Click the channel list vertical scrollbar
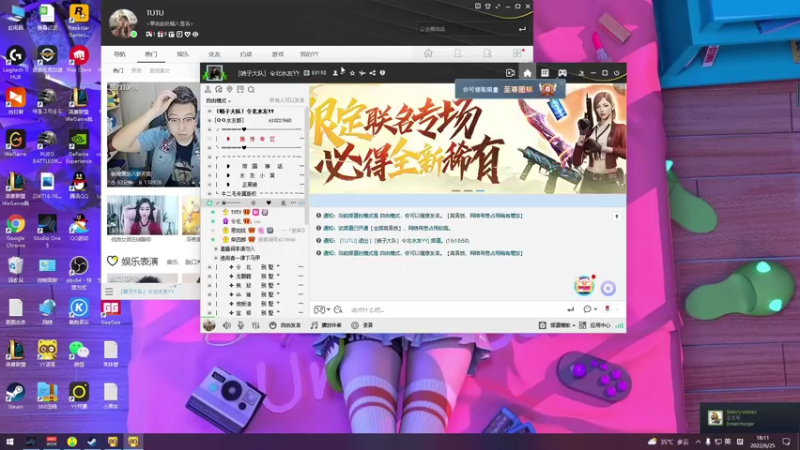 click(307, 166)
